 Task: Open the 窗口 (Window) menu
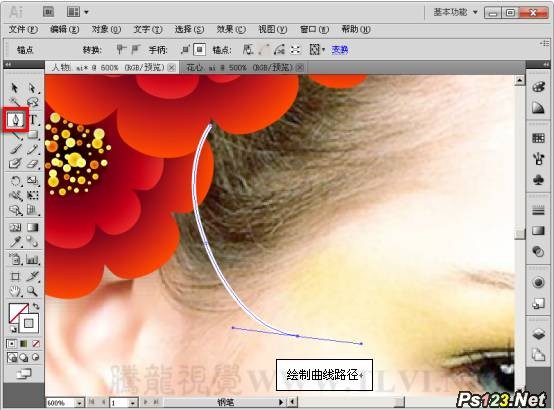coord(314,29)
